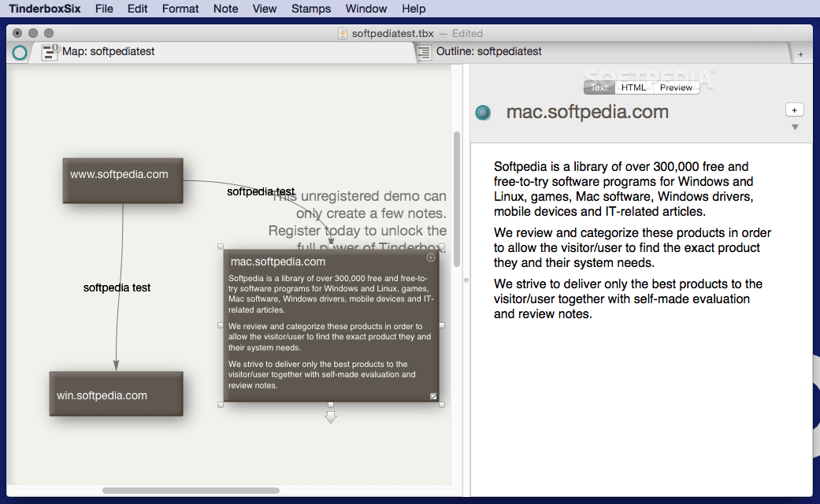Select the Text view mode
820x504 pixels.
click(599, 87)
